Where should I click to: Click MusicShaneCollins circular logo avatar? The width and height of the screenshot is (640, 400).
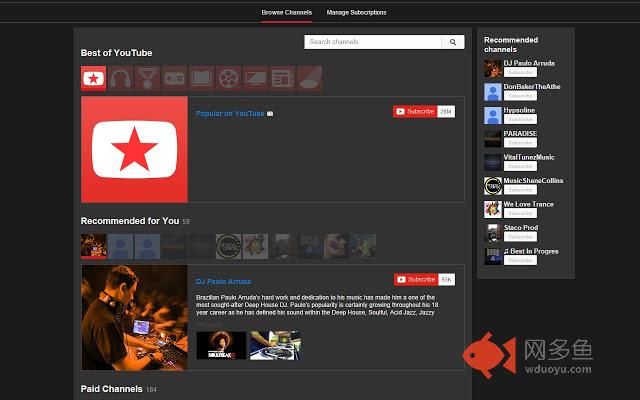(493, 186)
